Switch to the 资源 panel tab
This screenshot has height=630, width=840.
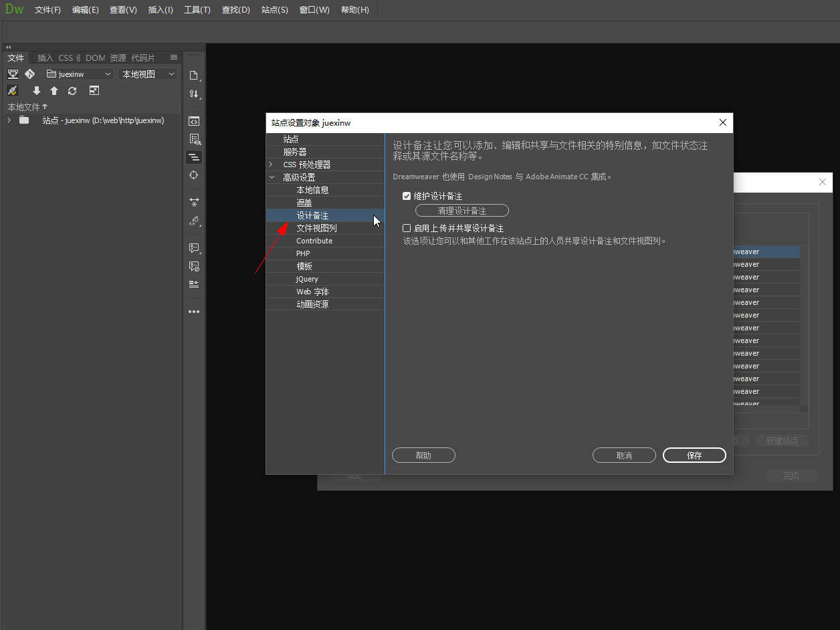(118, 58)
